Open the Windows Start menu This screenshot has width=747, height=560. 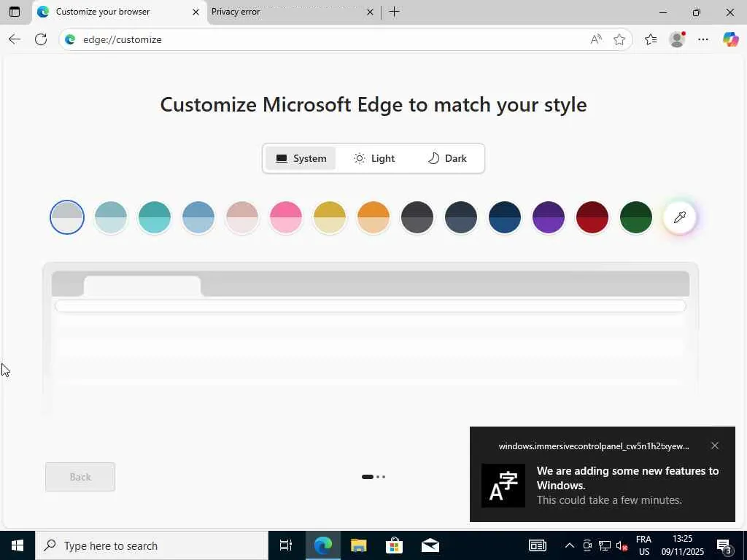pyautogui.click(x=18, y=545)
